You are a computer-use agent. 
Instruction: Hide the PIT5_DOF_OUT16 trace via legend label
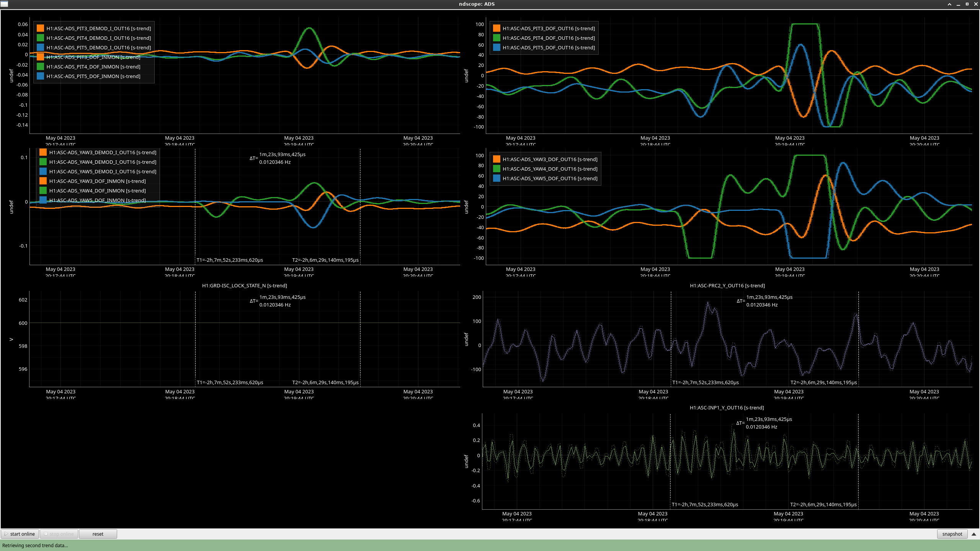(x=548, y=47)
